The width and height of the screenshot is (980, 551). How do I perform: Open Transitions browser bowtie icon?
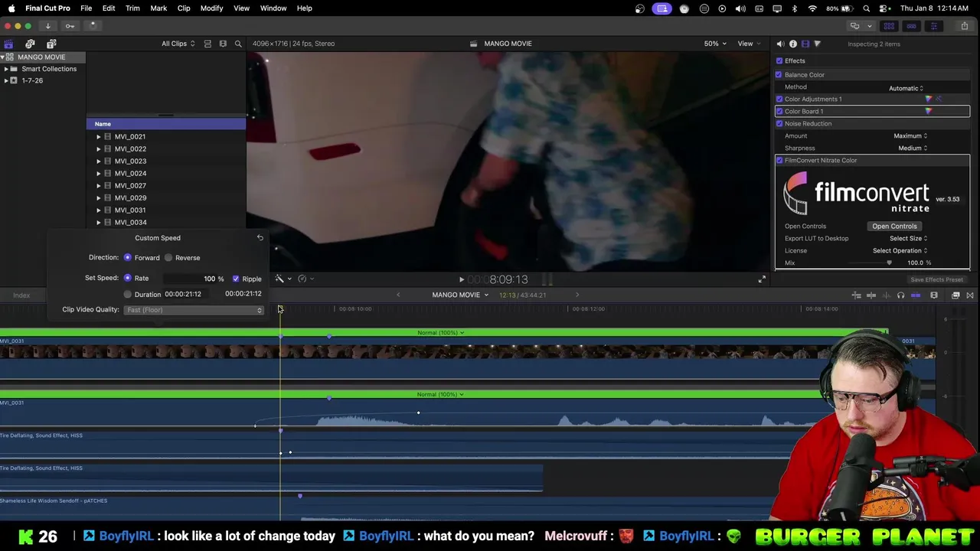tap(970, 295)
